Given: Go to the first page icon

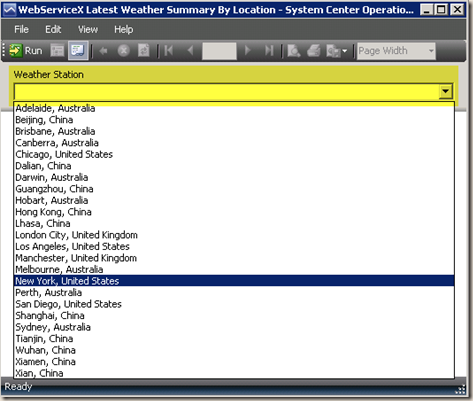Looking at the screenshot, I should pos(169,51).
